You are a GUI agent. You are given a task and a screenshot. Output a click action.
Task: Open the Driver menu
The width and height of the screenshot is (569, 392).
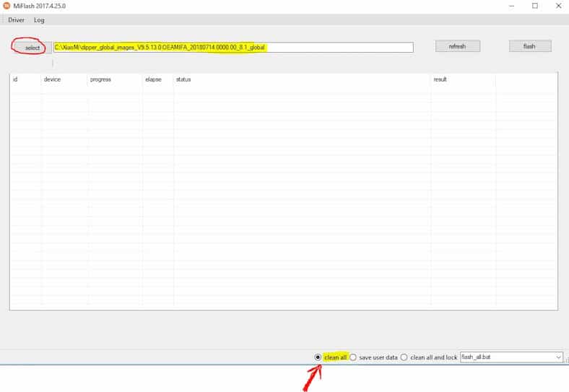pyautogui.click(x=16, y=20)
